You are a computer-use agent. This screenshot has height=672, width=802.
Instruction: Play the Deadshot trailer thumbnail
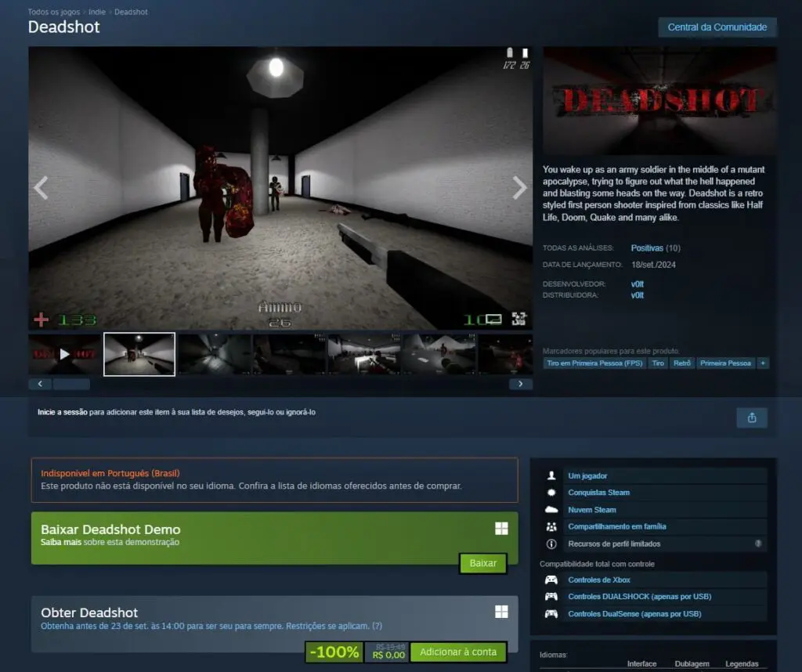pos(64,354)
